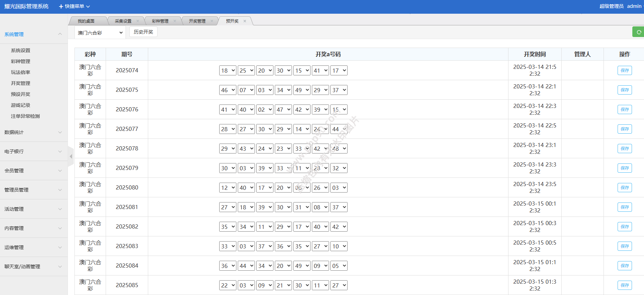The image size is (644, 295).
Task: Click the 历史开奖 button
Action: (x=143, y=32)
